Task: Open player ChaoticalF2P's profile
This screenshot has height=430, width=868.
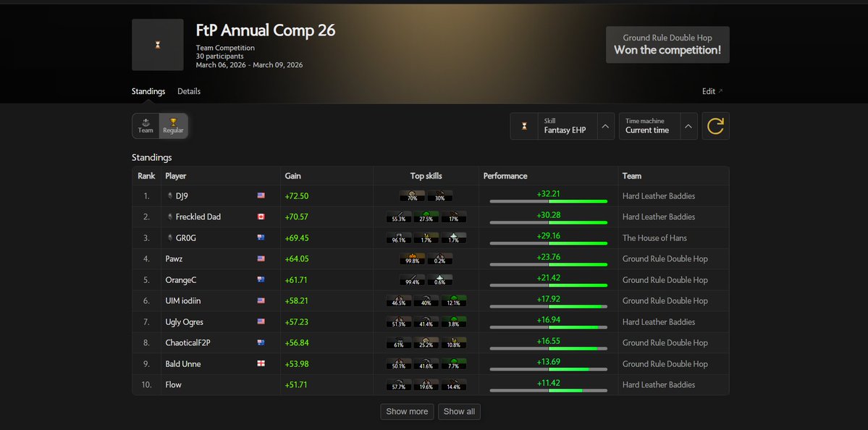Action: pos(187,343)
